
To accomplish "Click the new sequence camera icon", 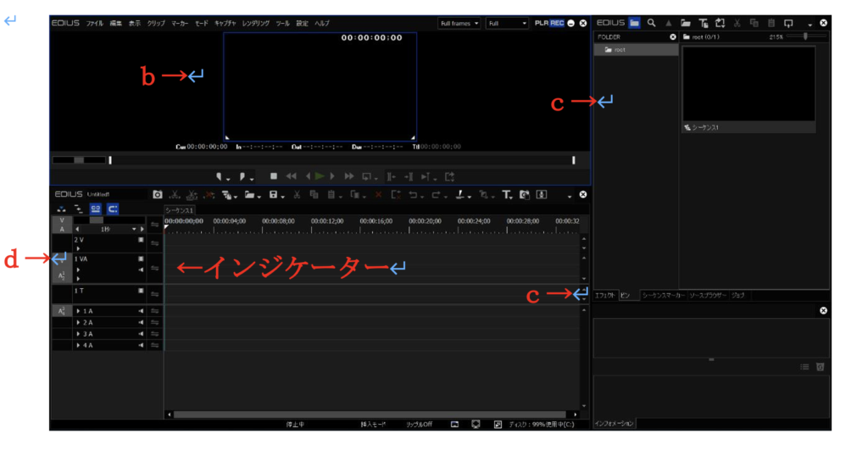I will (158, 195).
